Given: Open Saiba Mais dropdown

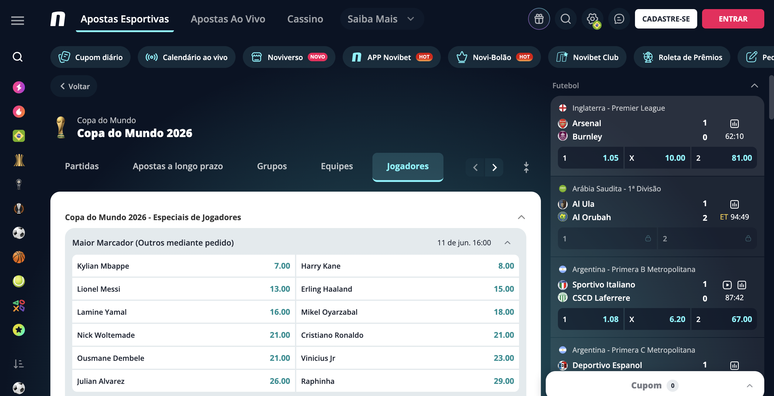Looking at the screenshot, I should 382,19.
